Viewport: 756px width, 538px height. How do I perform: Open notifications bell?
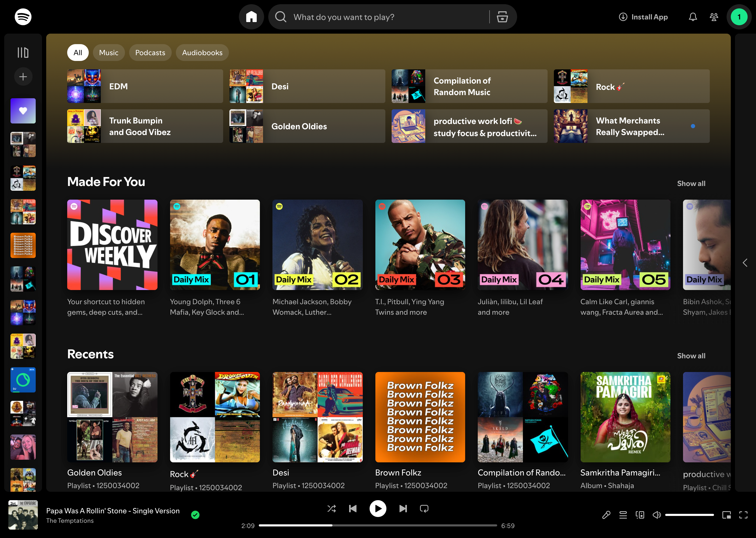pyautogui.click(x=693, y=17)
